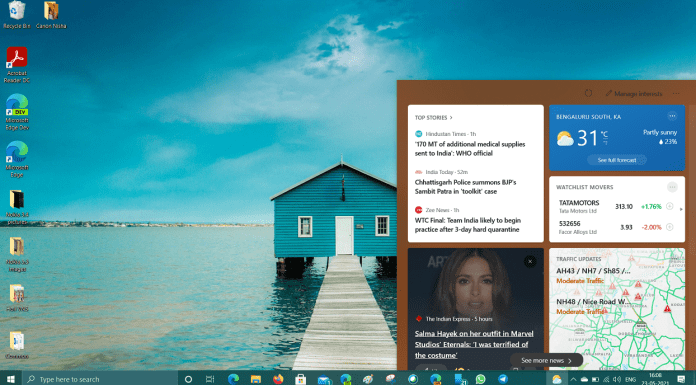Expand the TOP STORIES heading chevron
This screenshot has height=385, width=696.
[x=451, y=118]
